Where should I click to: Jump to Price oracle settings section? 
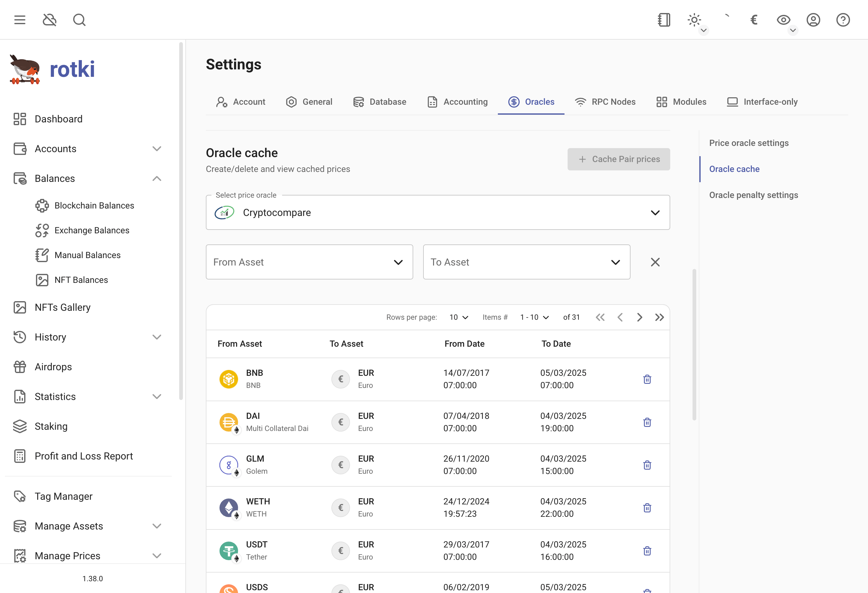click(x=748, y=143)
